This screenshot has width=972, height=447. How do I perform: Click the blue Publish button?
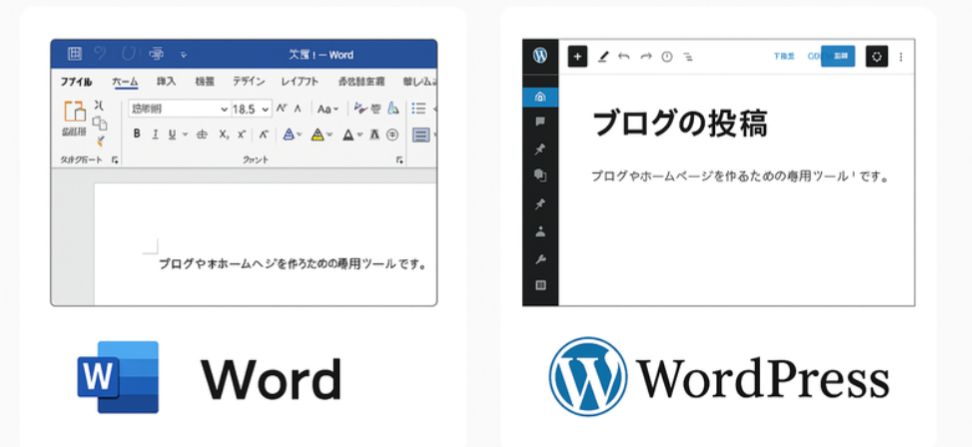coord(838,56)
